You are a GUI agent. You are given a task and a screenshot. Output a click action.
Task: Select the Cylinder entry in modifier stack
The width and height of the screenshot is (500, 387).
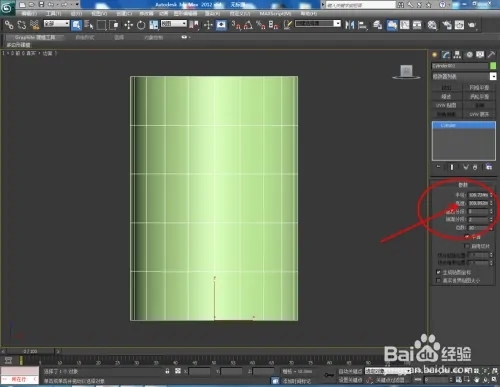point(464,125)
